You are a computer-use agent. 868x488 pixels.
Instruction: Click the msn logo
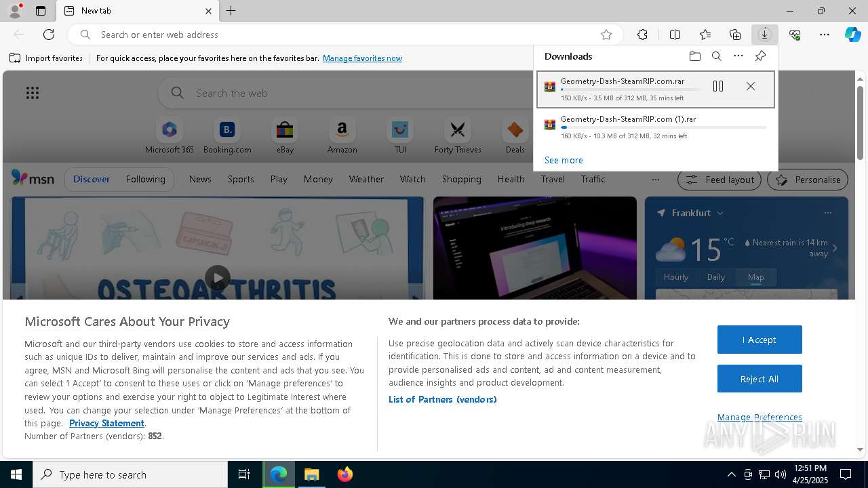(33, 178)
